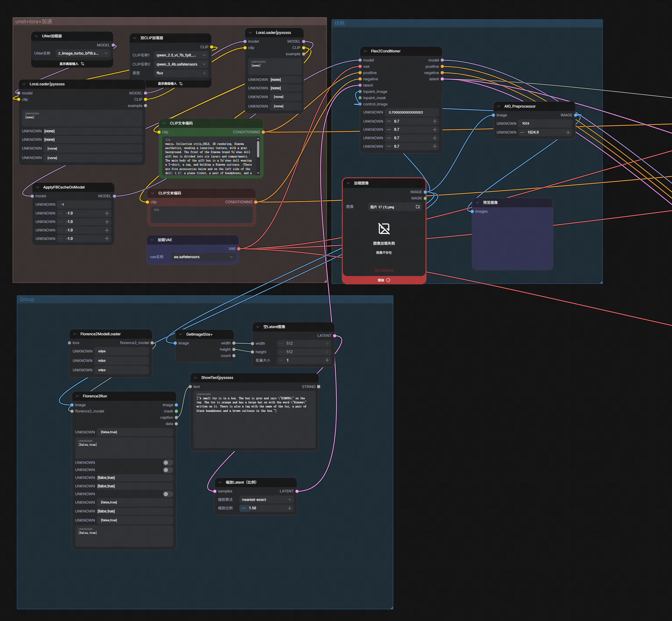The image size is (672, 621).
Task: Select the unet+lora+加速 group title
Action: pyautogui.click(x=34, y=22)
